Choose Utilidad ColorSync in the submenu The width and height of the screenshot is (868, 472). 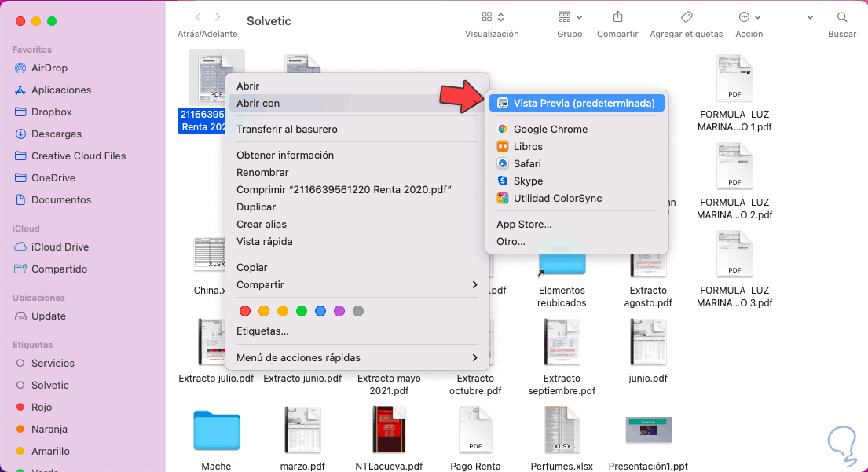click(x=577, y=198)
